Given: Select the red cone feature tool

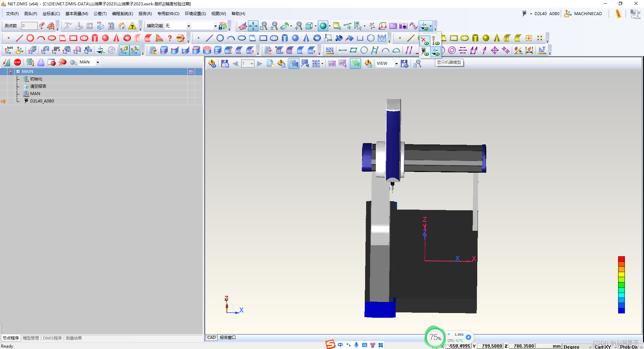Looking at the screenshot, I should click(116, 38).
